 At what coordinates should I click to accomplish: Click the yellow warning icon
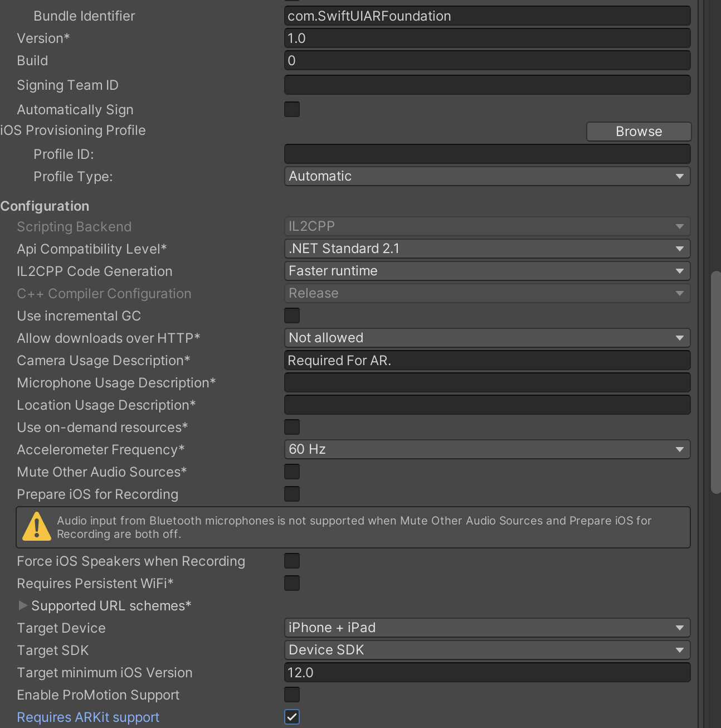coord(37,527)
